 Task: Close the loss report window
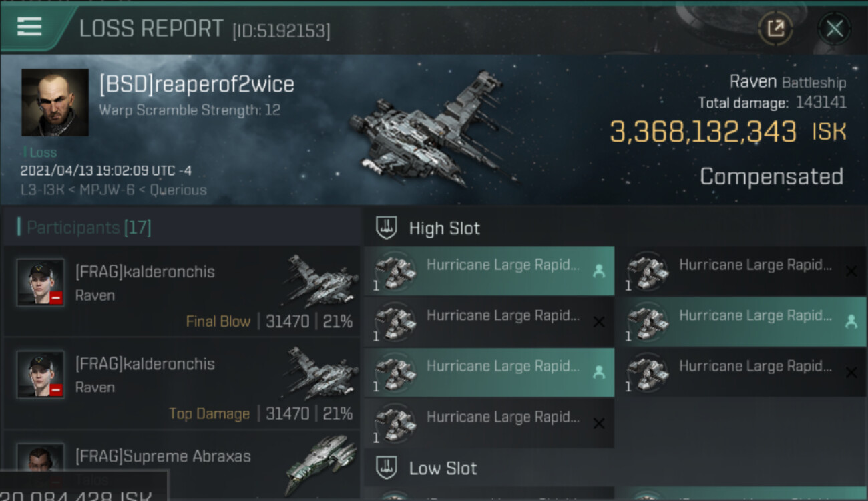(x=834, y=29)
